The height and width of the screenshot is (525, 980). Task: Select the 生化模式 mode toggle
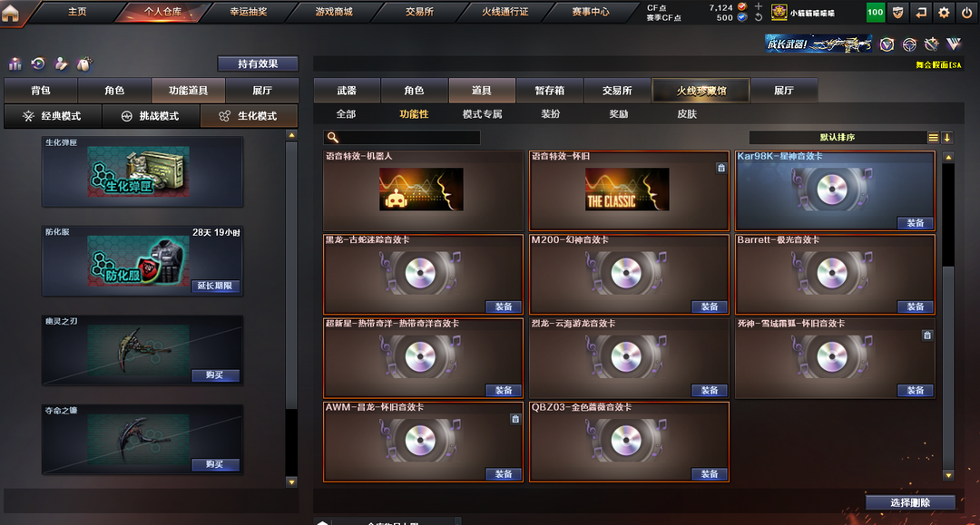pos(249,116)
